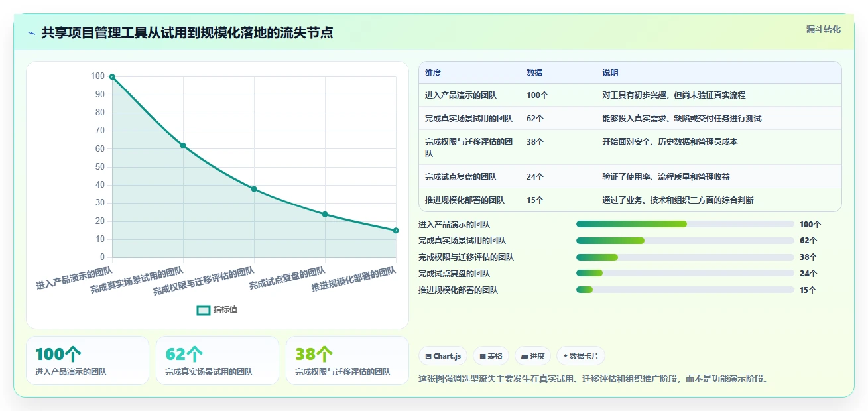Click progress row label 推进规模化部署的团队
Image resolution: width=868 pixels, height=411 pixels.
[458, 290]
